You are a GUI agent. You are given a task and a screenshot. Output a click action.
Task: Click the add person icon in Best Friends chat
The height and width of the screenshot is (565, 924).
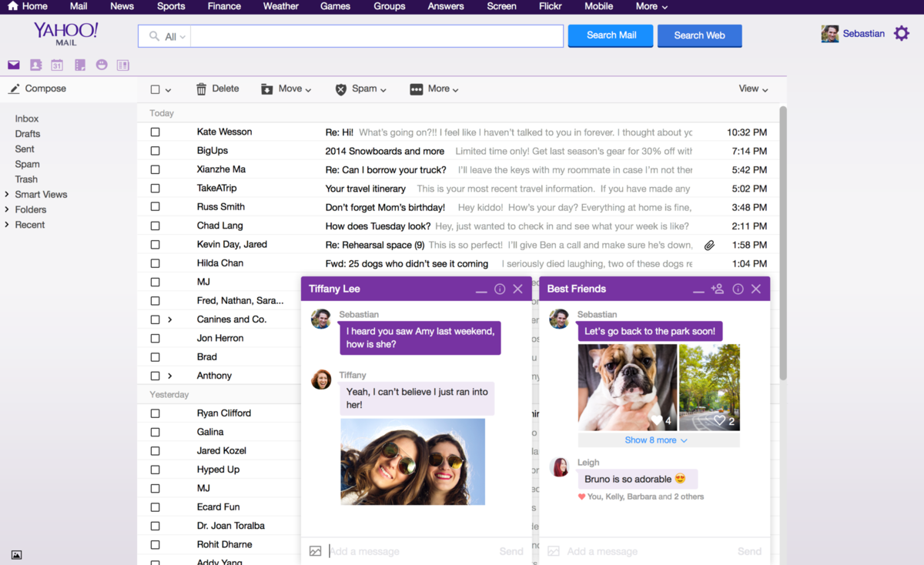click(717, 289)
